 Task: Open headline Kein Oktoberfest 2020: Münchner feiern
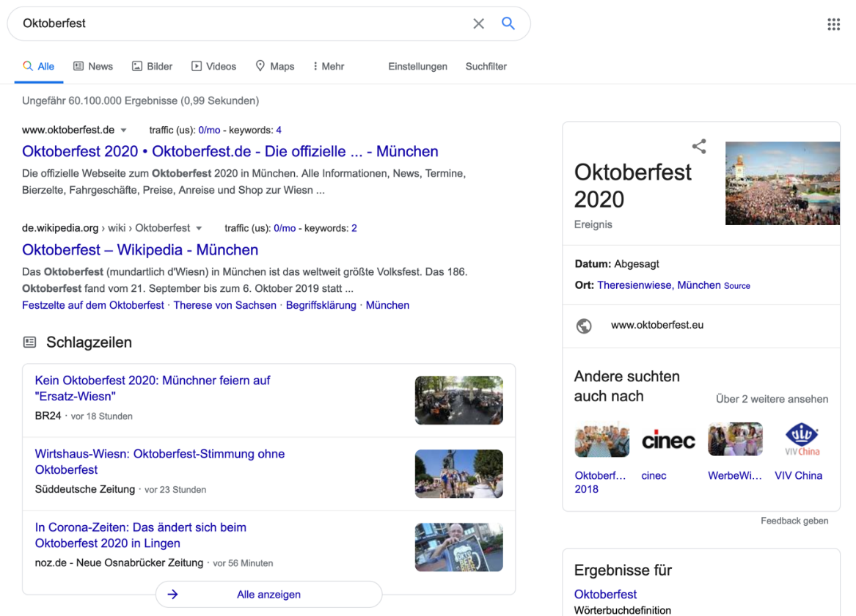153,388
